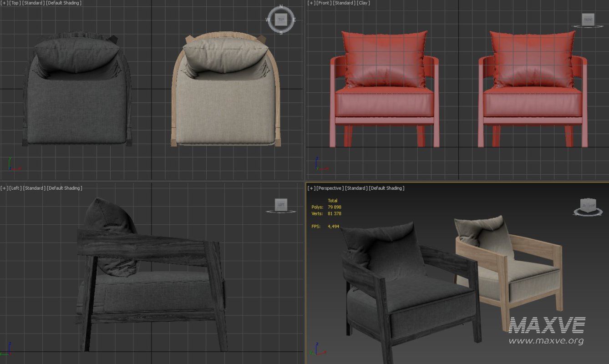Open the [Top] point-of-view label menu
Viewport: 609px width, 364px height.
(x=15, y=3)
